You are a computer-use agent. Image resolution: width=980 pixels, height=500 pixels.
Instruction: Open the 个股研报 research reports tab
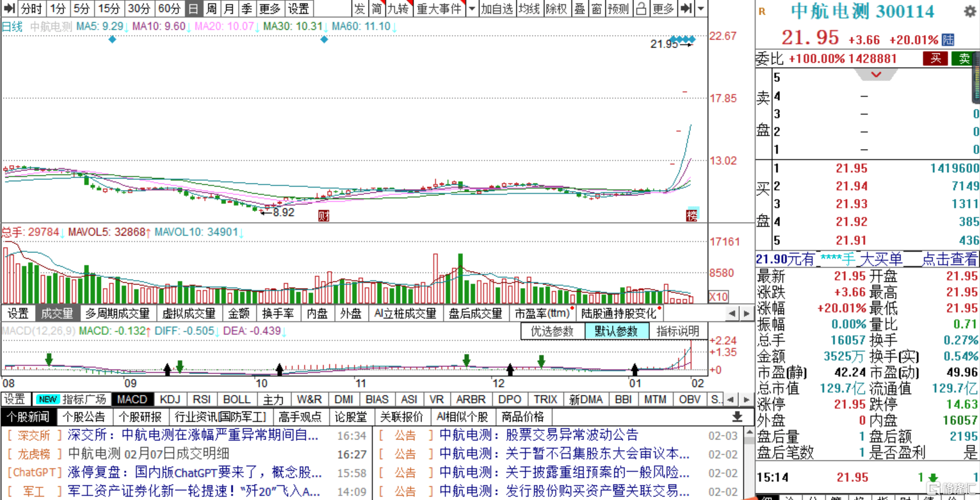pyautogui.click(x=140, y=417)
